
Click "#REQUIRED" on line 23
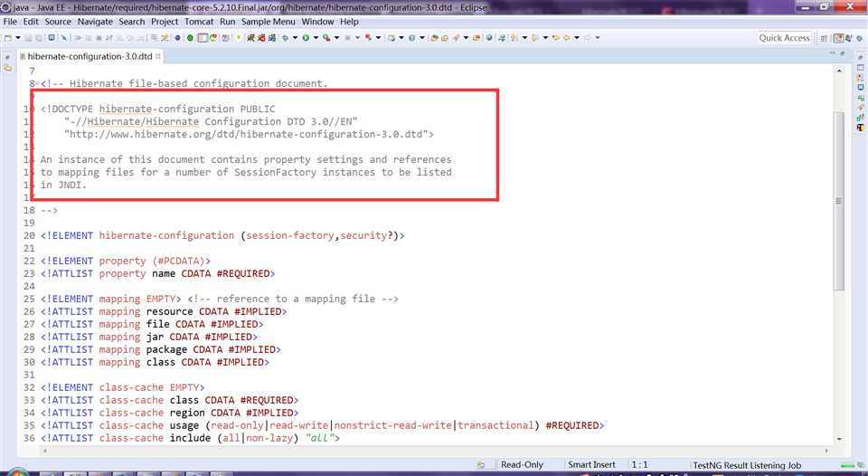click(x=243, y=273)
